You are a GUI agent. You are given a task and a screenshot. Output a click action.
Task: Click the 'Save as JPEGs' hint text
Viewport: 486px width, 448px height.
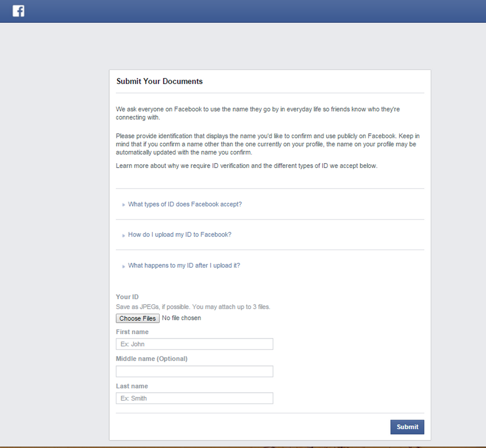pos(193,307)
